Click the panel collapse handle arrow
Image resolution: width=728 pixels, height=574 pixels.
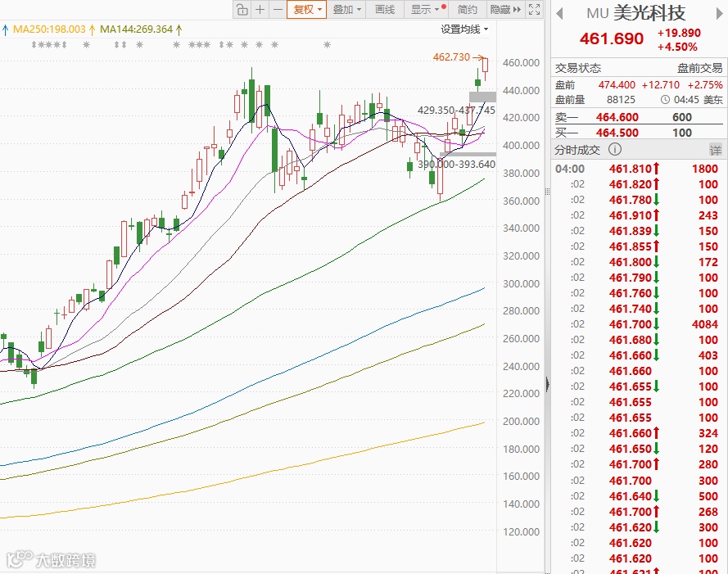pos(548,385)
